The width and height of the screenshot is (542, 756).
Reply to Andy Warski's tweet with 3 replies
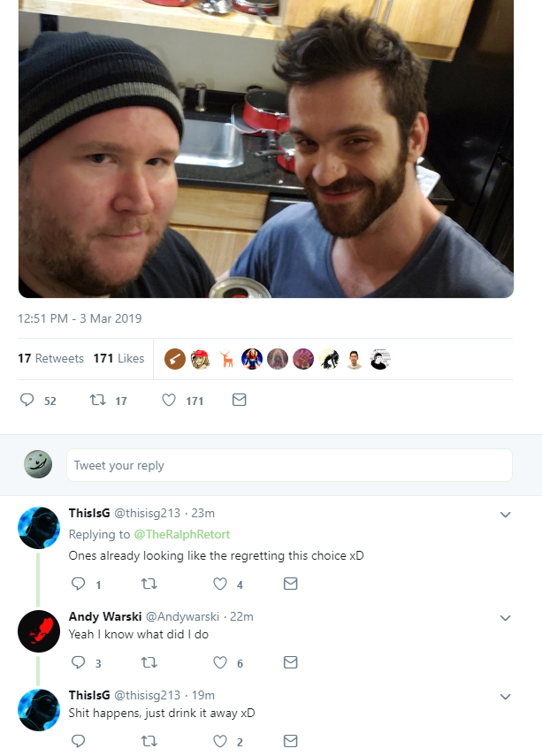78,662
